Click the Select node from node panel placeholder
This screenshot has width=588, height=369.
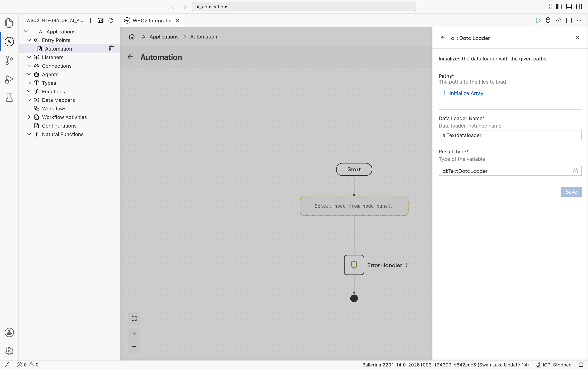point(354,206)
